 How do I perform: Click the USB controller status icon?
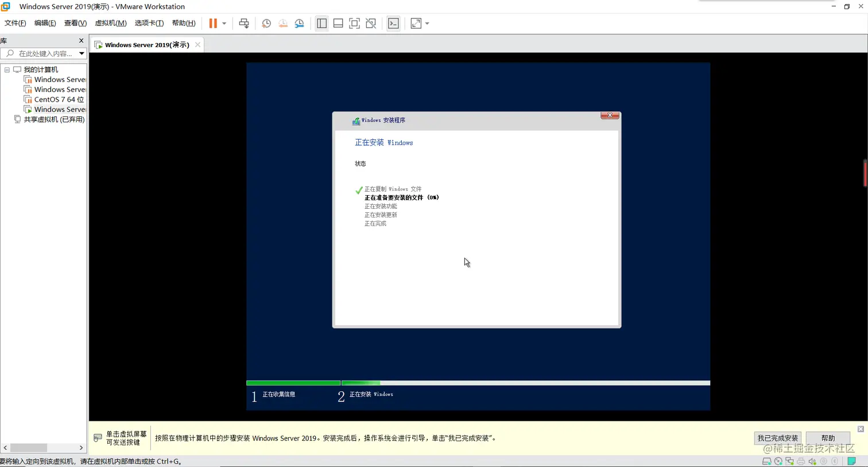[824, 462]
